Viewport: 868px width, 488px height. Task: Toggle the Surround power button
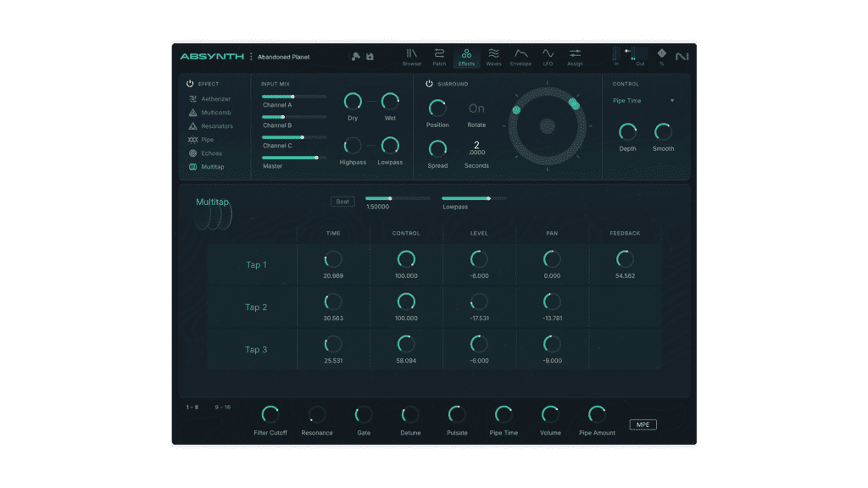430,84
